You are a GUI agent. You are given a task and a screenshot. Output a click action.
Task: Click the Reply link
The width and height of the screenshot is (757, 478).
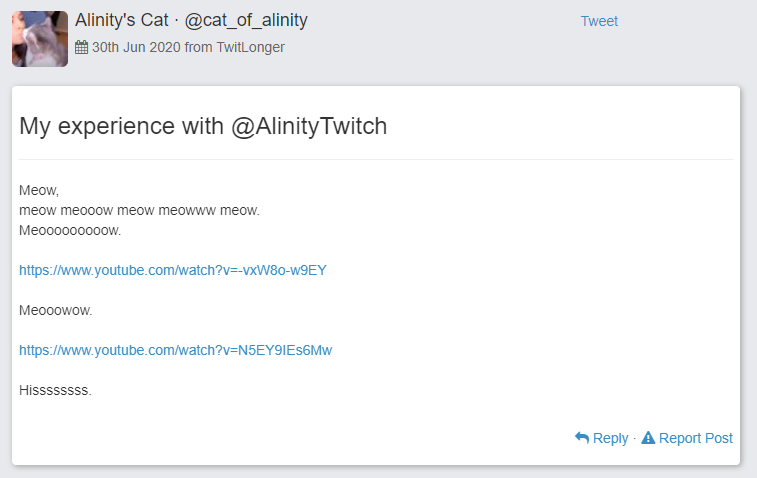(x=610, y=438)
